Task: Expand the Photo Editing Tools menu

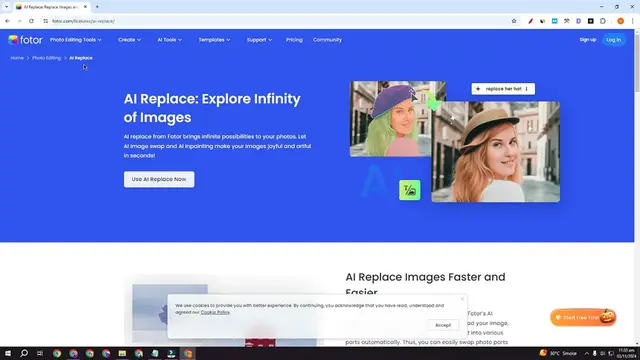Action: click(76, 40)
